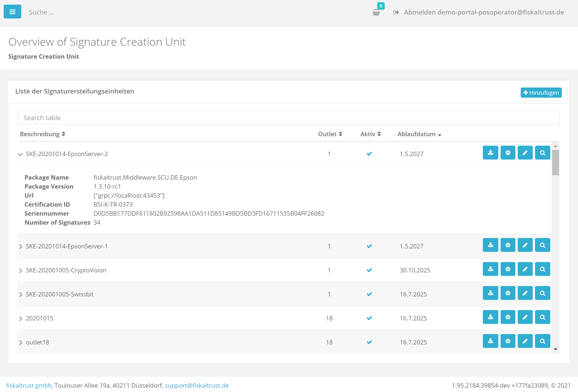Sort by Aktiv column

pos(371,134)
